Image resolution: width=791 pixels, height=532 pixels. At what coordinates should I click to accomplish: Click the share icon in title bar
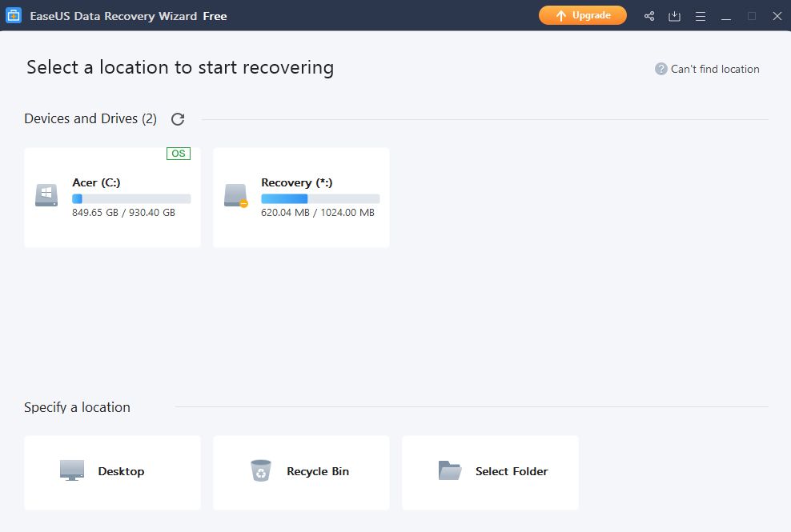pos(649,16)
